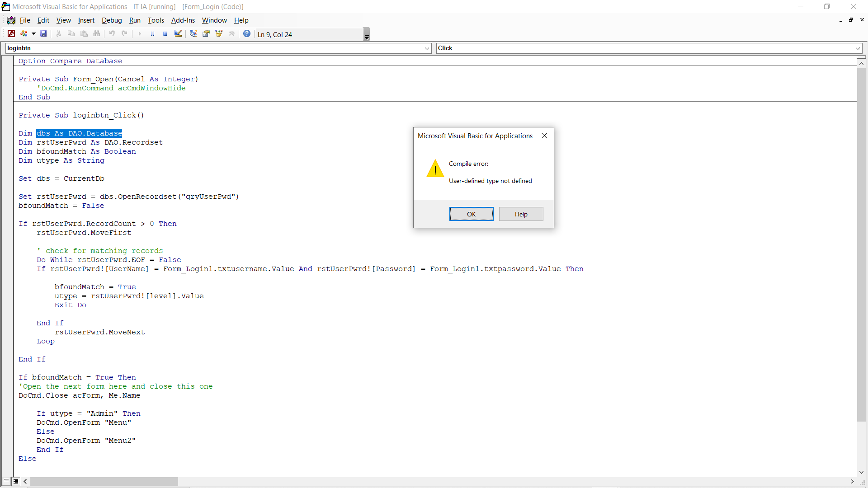868x488 pixels.
Task: Click the Insert Module icon
Action: pyautogui.click(x=24, y=34)
